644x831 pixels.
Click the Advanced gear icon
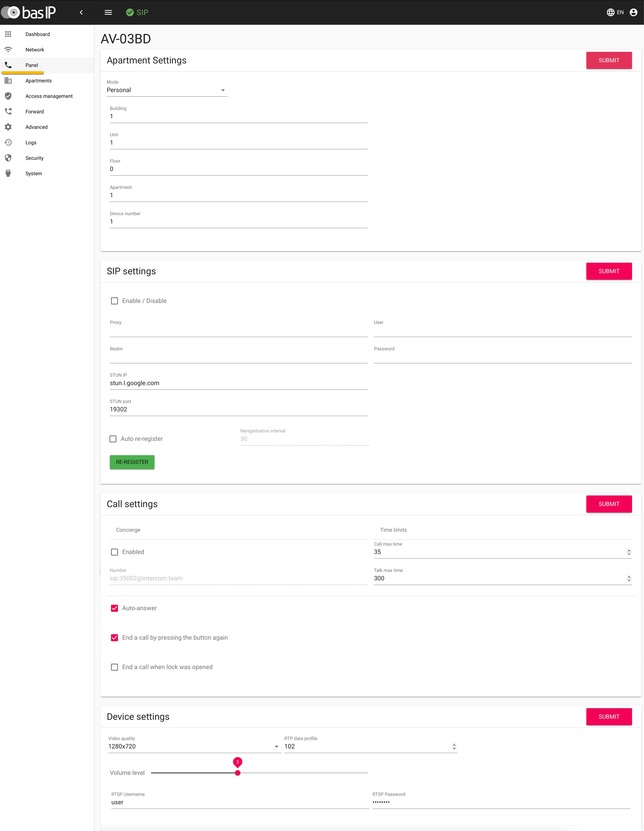coord(8,127)
